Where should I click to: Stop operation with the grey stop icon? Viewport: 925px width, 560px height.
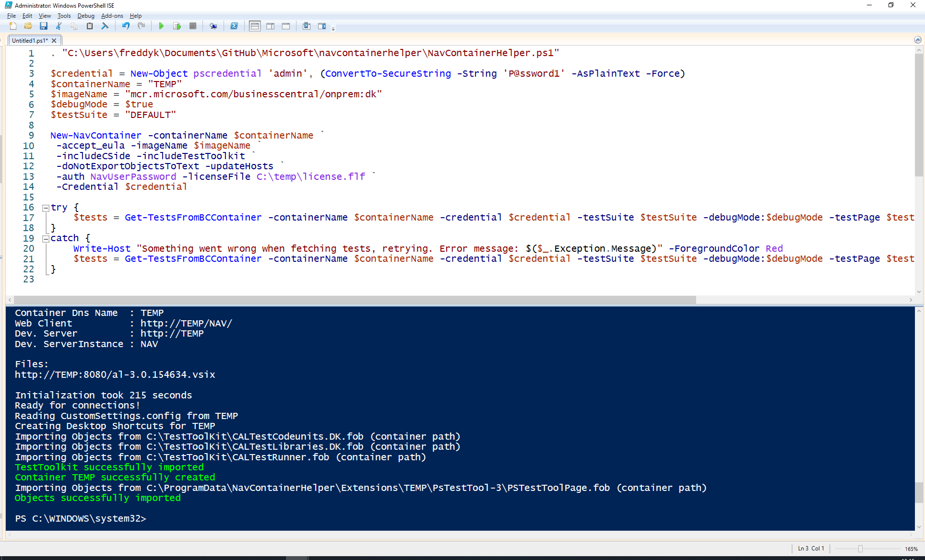[193, 26]
